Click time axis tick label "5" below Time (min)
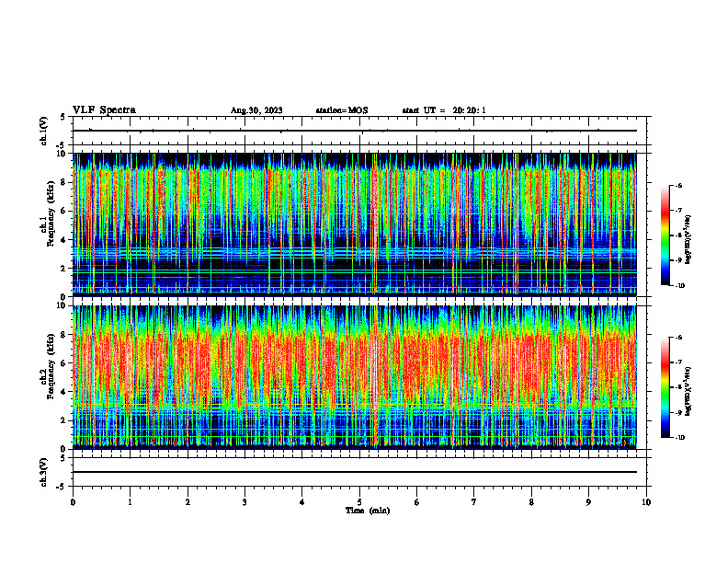Screen dimensions: 728x563 click(x=359, y=502)
